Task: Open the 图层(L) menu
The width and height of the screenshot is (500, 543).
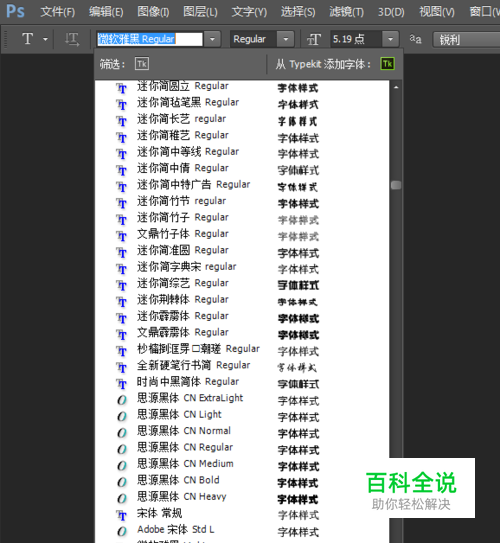Action: [x=200, y=12]
